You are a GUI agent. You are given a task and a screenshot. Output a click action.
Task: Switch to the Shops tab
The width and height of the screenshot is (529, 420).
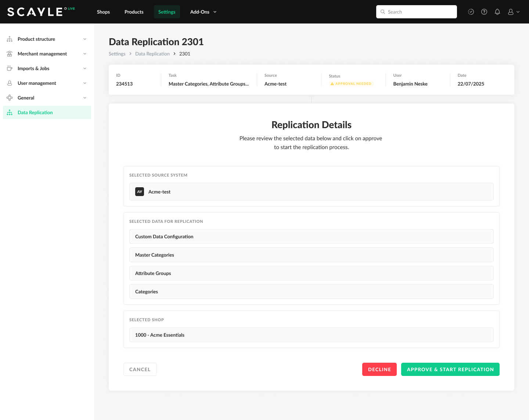tap(103, 12)
